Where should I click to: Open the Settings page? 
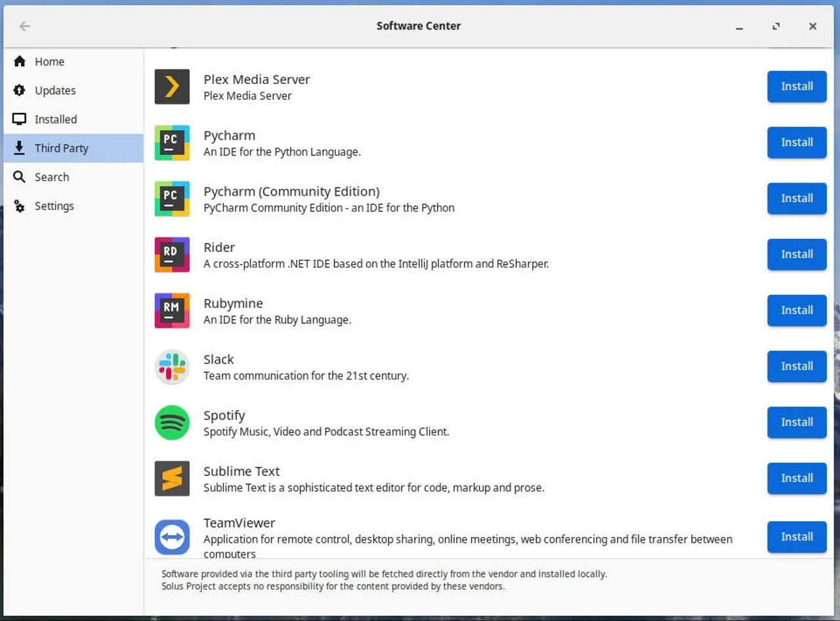73,206
